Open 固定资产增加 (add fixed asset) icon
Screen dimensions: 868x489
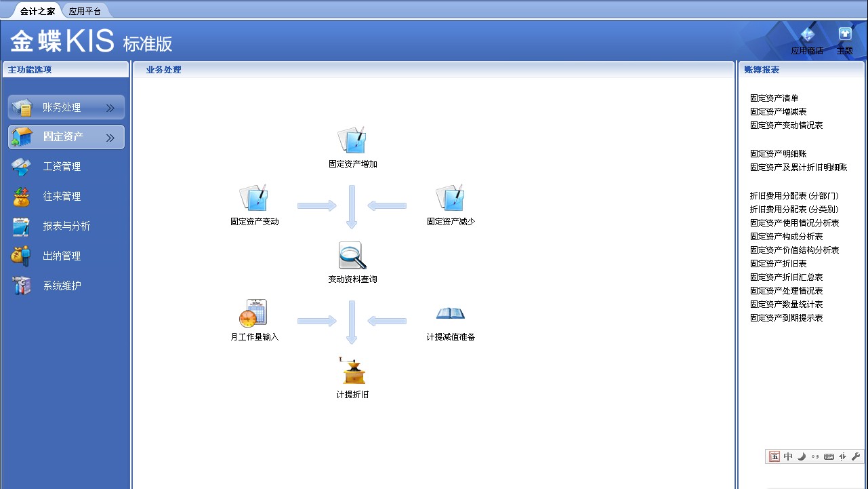(x=352, y=140)
